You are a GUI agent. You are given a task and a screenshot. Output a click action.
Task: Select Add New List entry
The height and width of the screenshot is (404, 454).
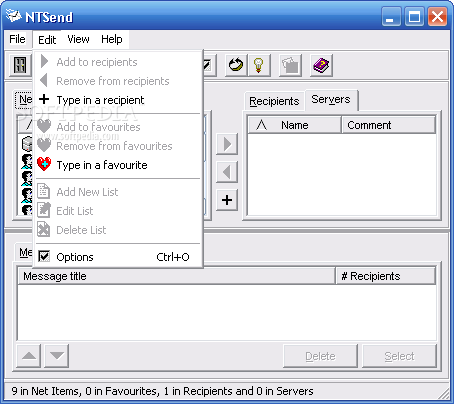(118, 192)
